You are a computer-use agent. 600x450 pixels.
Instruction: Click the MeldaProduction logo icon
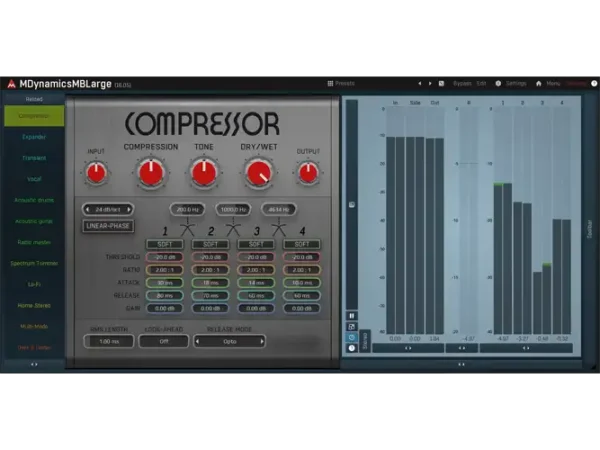pos(11,84)
